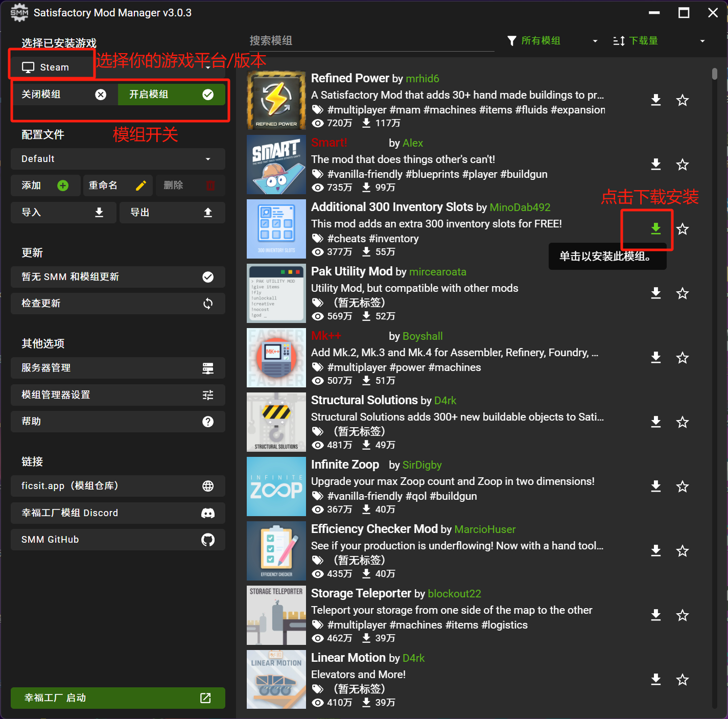Select Steam as the game platform
The width and height of the screenshot is (728, 719).
[51, 66]
